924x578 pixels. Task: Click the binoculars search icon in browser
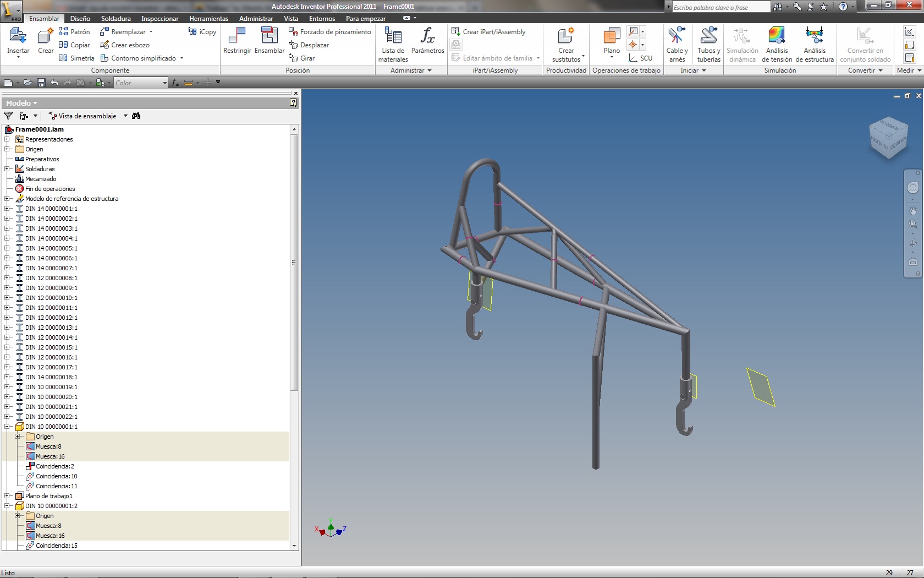[136, 116]
